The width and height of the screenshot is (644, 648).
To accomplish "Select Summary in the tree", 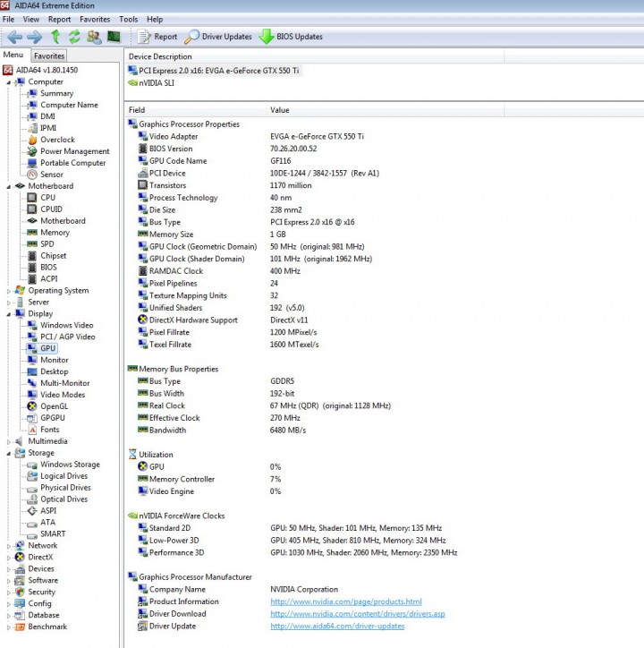I will tap(56, 93).
